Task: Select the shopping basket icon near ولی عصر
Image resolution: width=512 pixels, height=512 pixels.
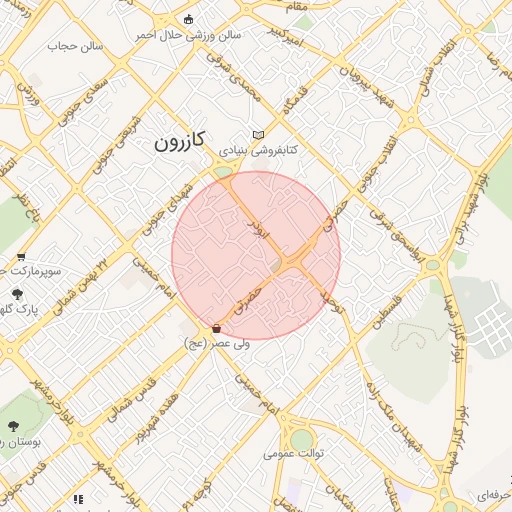Action: [x=217, y=329]
